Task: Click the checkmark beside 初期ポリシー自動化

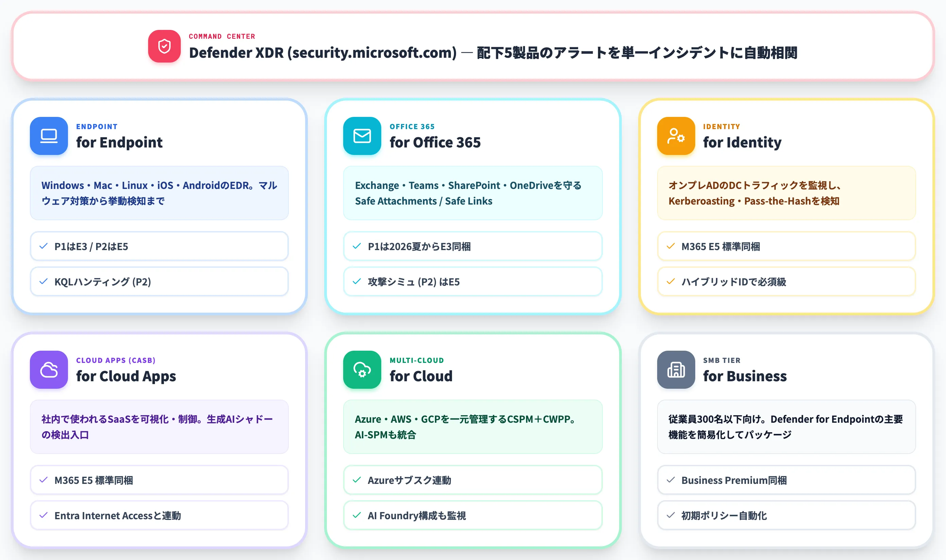Action: coord(670,515)
